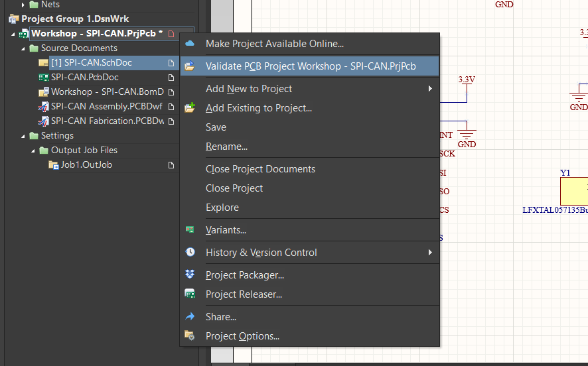
Task: Click the SCK pin label on schematic
Action: pyautogui.click(x=447, y=154)
